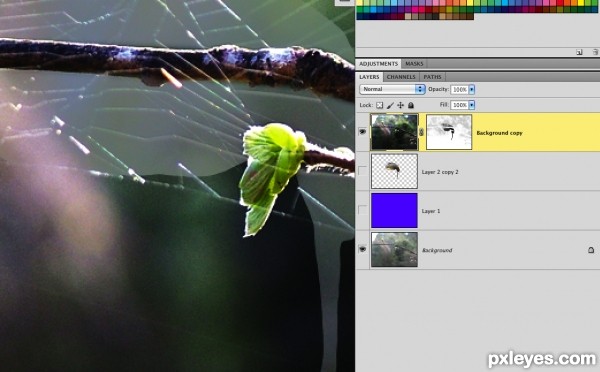Hide the Background copy layer
Viewport: 600px width, 372px height.
pos(362,132)
